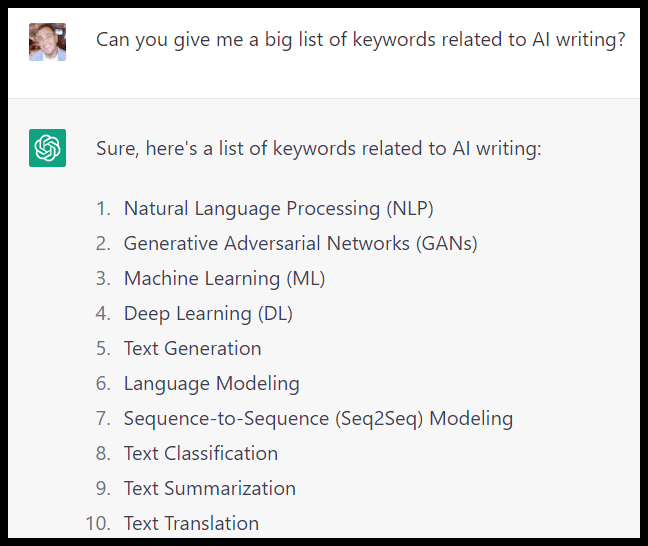Screen dimensions: 648x546
Task: Pick the Text Translation list entry
Action: (191, 523)
